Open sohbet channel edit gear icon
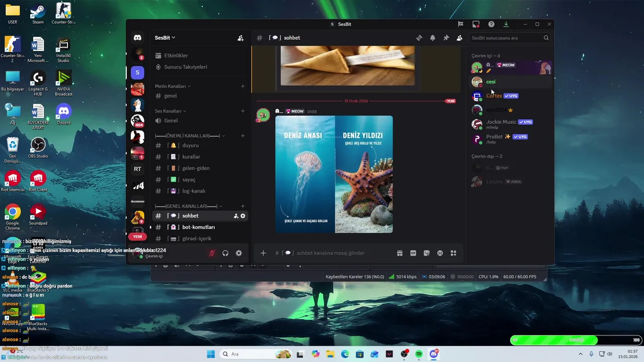Screen dimensions: 644x362 (x=243, y=216)
